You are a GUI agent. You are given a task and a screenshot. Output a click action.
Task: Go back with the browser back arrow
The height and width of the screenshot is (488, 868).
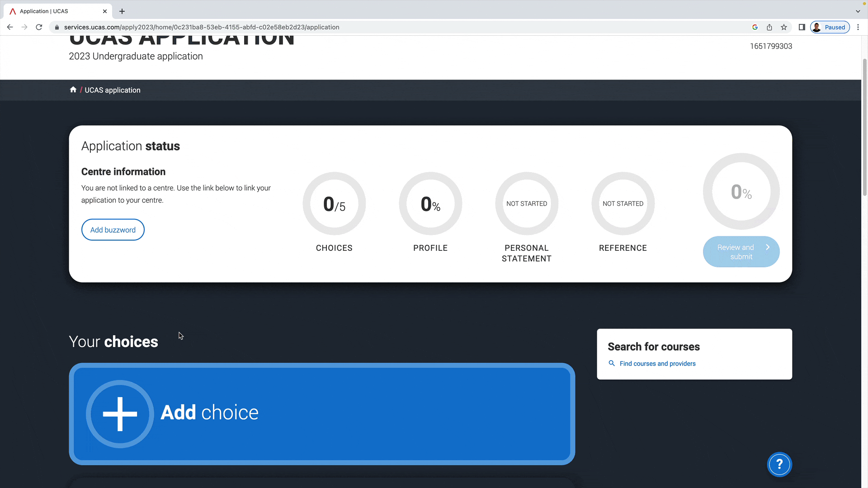[10, 27]
